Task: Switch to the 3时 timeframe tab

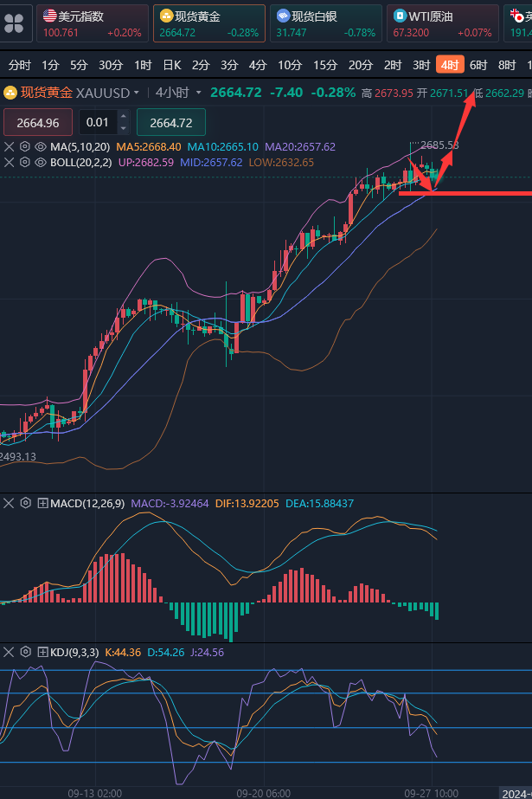Action: click(x=421, y=65)
